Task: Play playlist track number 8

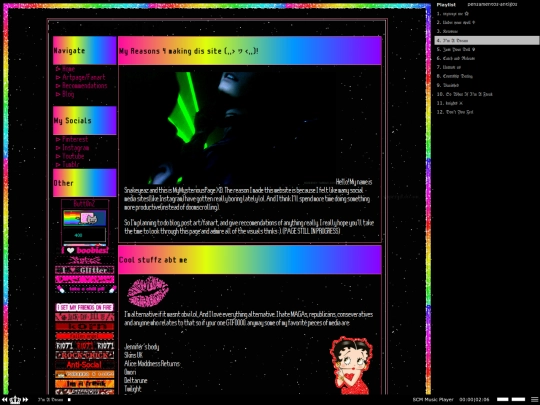Action: click(x=487, y=76)
